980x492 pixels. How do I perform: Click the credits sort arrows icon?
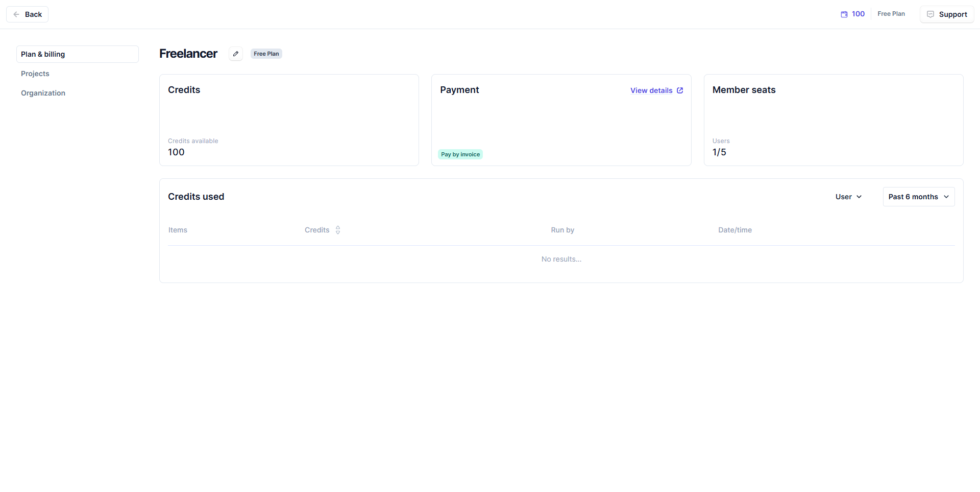coord(338,230)
